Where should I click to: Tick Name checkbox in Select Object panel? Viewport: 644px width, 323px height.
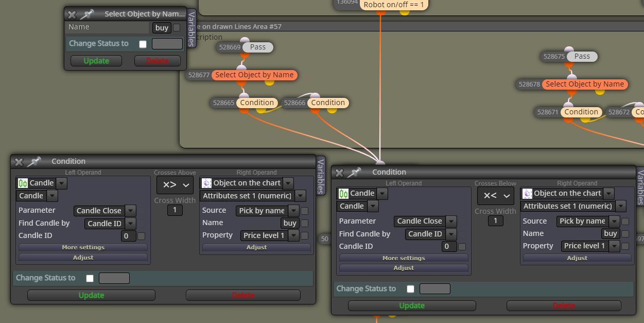[177, 28]
